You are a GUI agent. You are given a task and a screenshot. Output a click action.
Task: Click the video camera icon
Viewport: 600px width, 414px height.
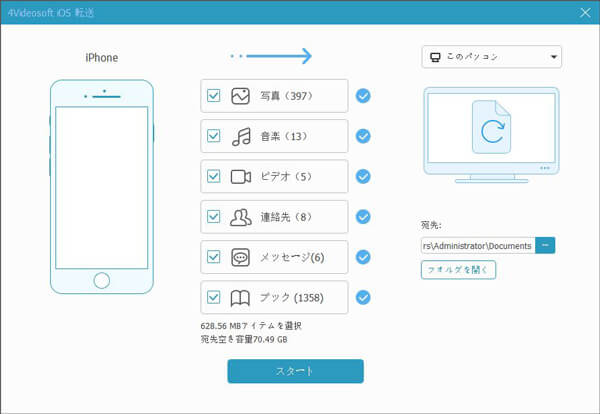coord(241,177)
